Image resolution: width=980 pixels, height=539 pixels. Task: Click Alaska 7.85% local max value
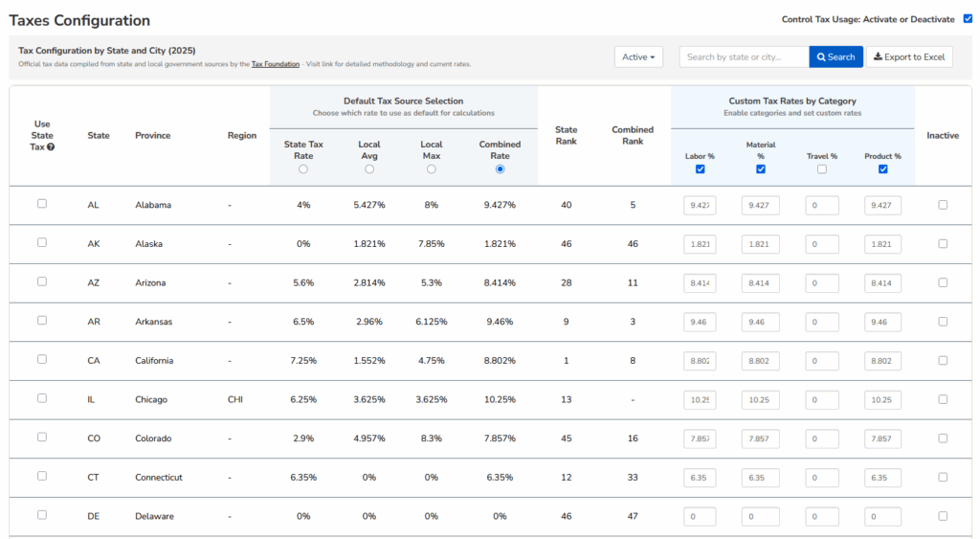[432, 244]
